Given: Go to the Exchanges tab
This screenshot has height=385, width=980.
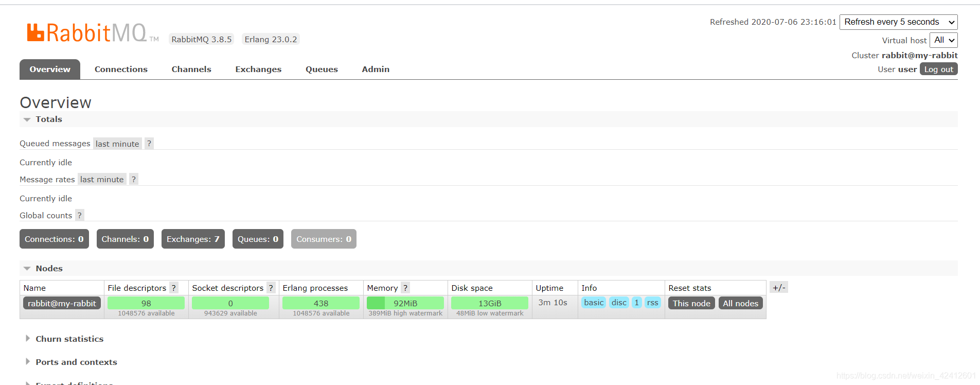Looking at the screenshot, I should click(258, 69).
